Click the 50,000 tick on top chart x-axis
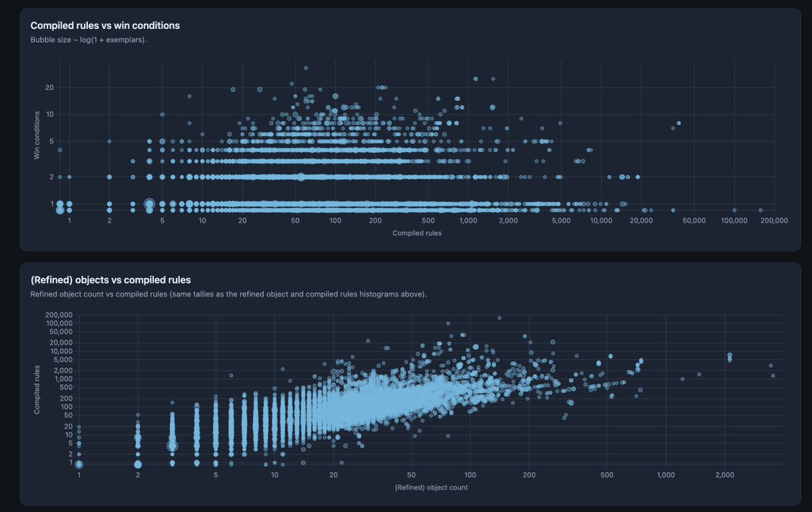 click(694, 220)
